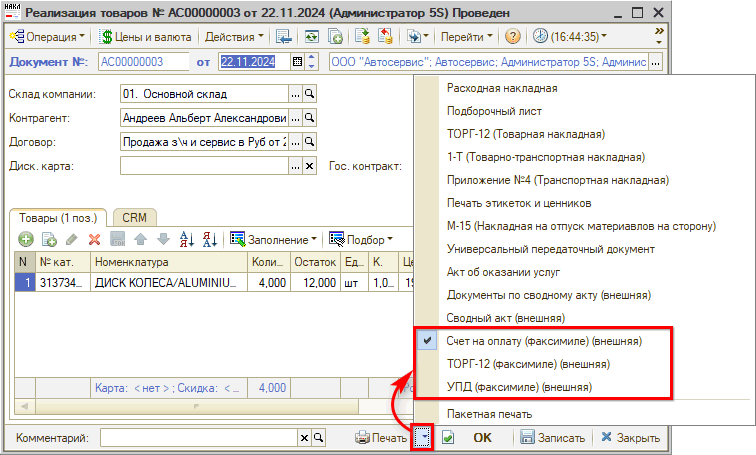756x455 pixels.
Task: Sort rows descending with Z-A icon
Action: click(209, 239)
